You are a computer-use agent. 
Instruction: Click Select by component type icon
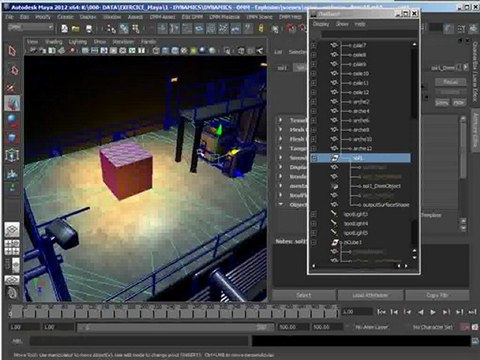pyautogui.click(x=136, y=29)
